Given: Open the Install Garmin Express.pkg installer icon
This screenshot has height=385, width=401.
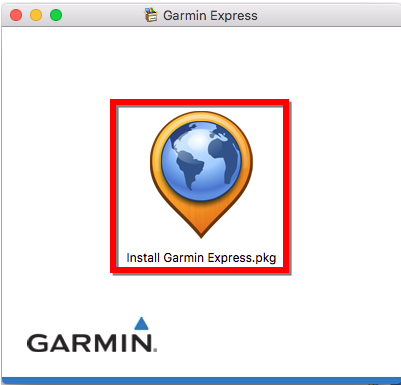Looking at the screenshot, I should (201, 174).
